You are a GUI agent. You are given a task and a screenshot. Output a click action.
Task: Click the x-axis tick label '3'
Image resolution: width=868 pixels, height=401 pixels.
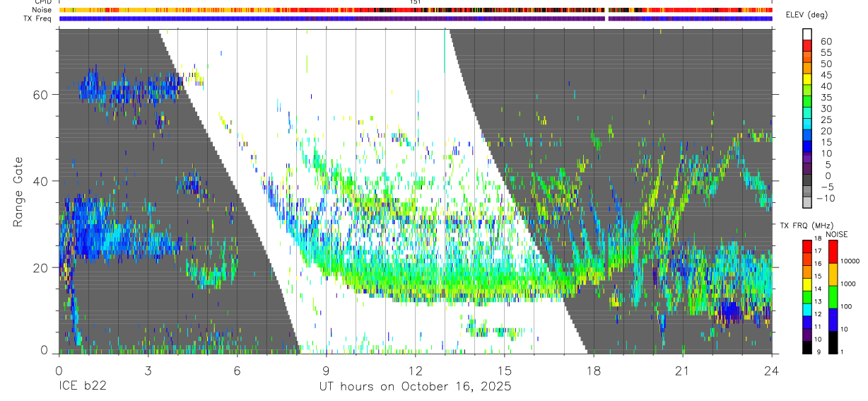148,371
